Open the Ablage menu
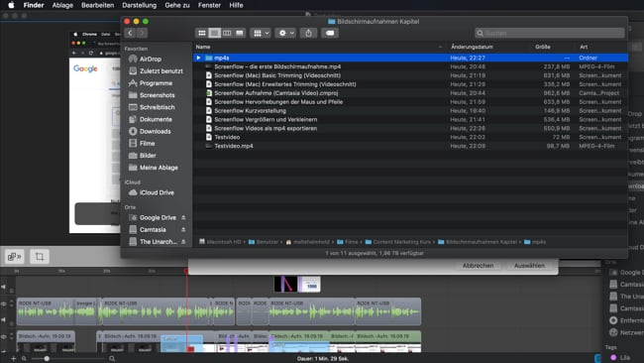This screenshot has width=644, height=363. click(62, 5)
